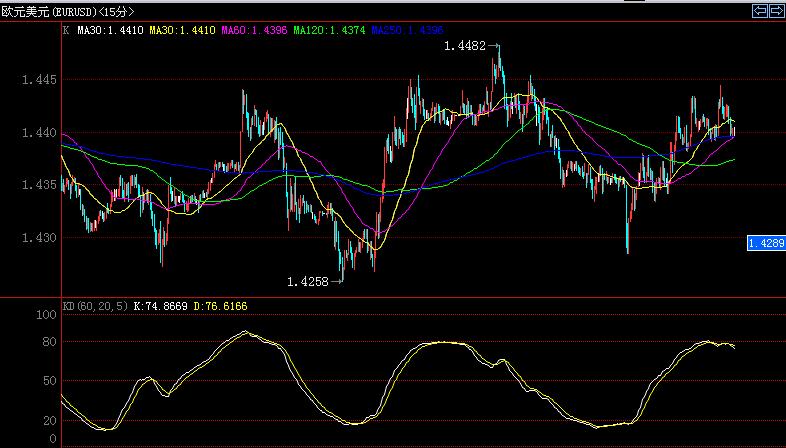The image size is (786, 448).
Task: Click the 1.445 price axis label
Action: tap(39, 80)
